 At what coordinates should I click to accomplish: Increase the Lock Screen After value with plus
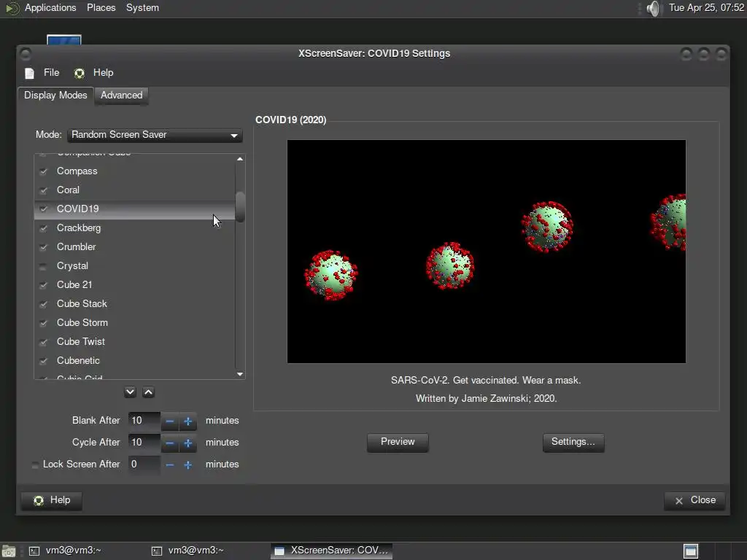point(187,464)
